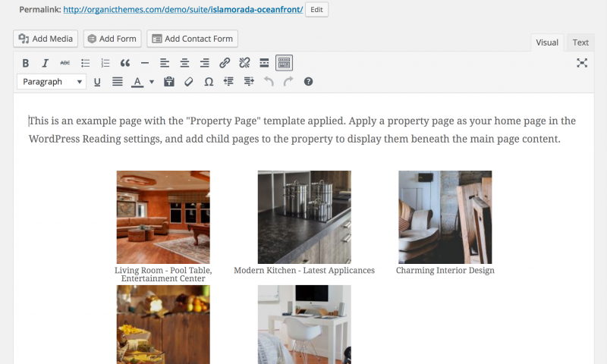Open keyboard shortcuts help
This screenshot has width=607, height=364.
(308, 82)
